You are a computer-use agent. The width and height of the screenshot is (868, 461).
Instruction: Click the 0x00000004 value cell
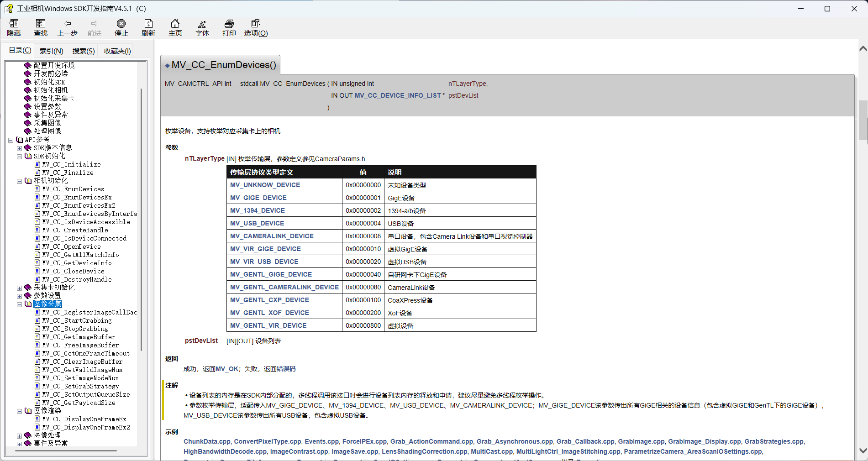(363, 223)
